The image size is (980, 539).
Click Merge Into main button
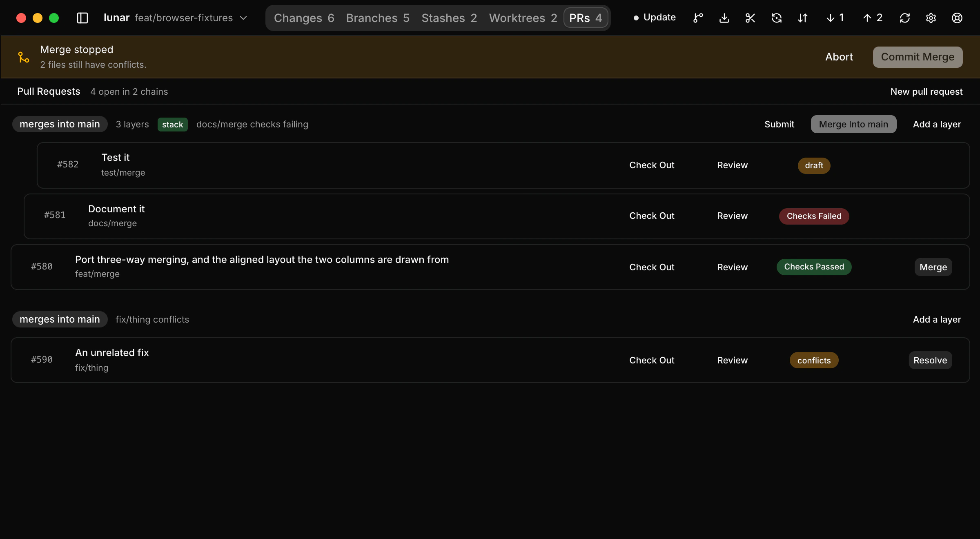click(x=853, y=124)
